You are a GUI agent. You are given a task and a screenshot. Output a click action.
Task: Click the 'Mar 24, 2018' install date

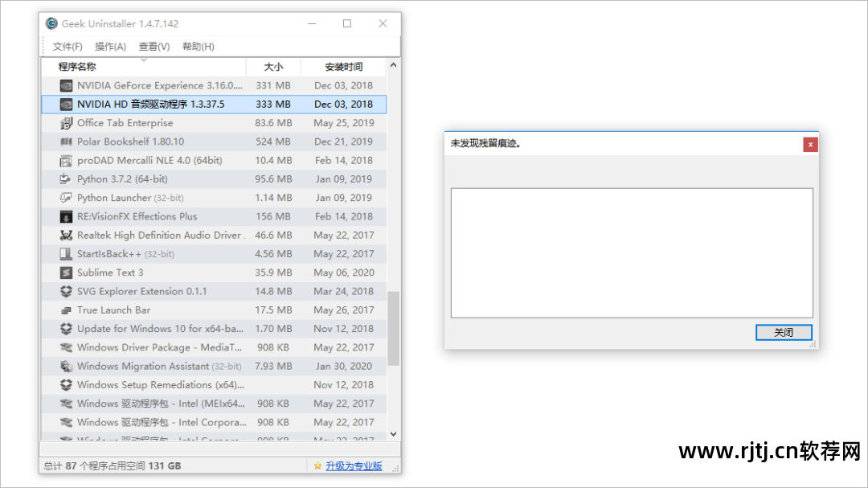pyautogui.click(x=344, y=291)
